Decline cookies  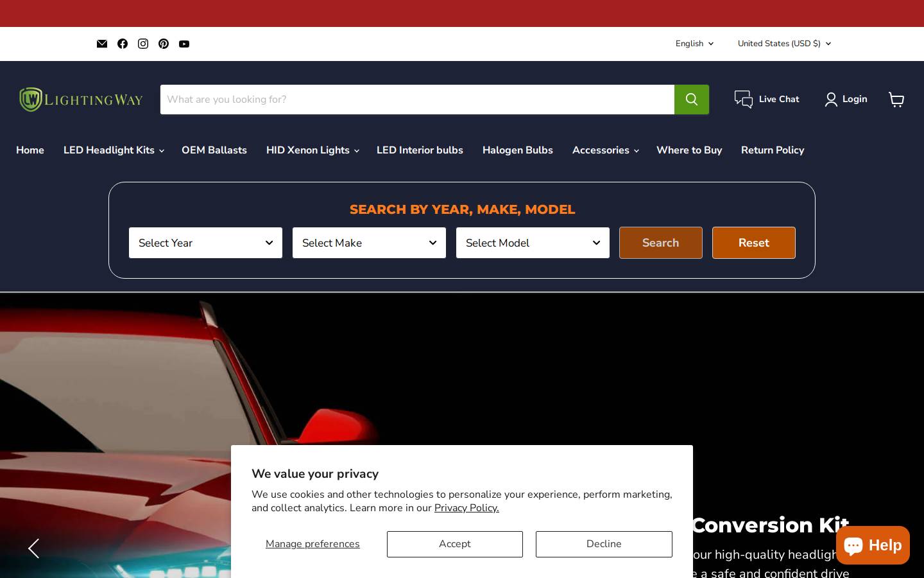pyautogui.click(x=604, y=544)
